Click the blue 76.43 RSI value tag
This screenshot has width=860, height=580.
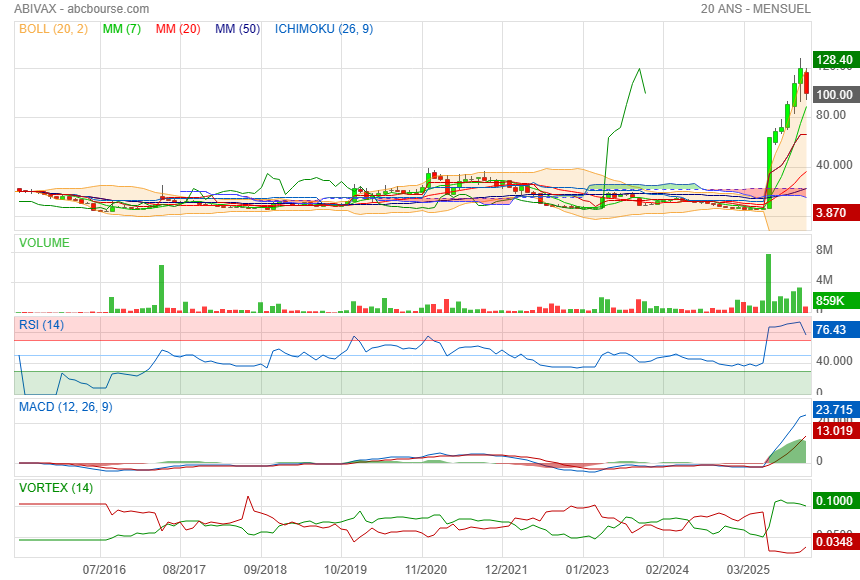click(832, 330)
